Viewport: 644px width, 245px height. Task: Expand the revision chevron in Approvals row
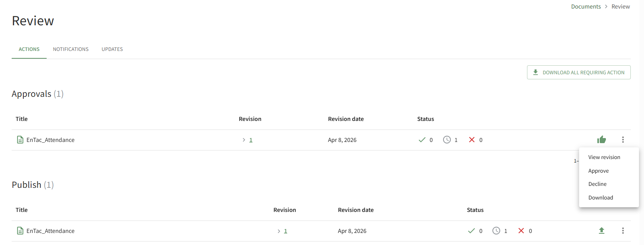[x=244, y=140]
